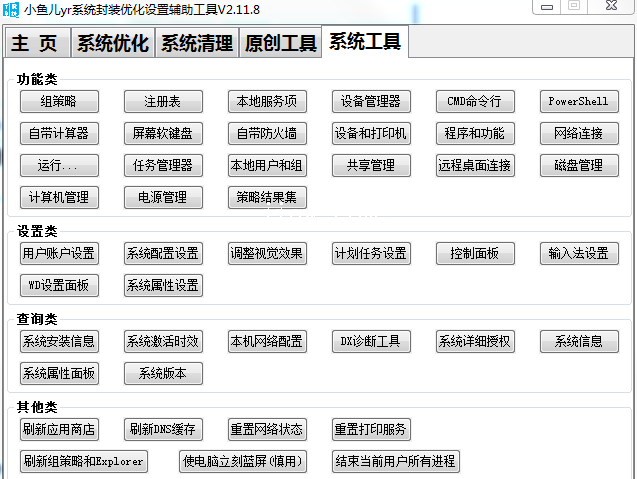Switch to the 主页 tab
Screen dimensions: 637x479
pyautogui.click(x=40, y=44)
